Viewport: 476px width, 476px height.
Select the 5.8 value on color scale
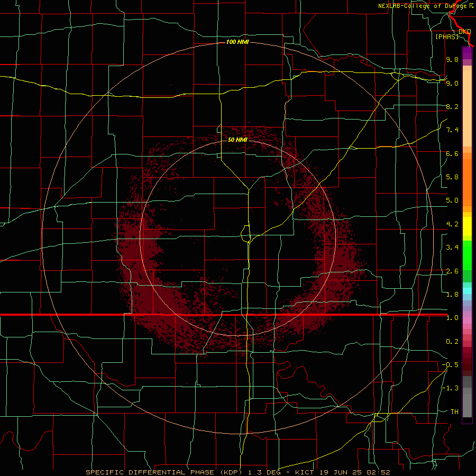[x=452, y=177]
